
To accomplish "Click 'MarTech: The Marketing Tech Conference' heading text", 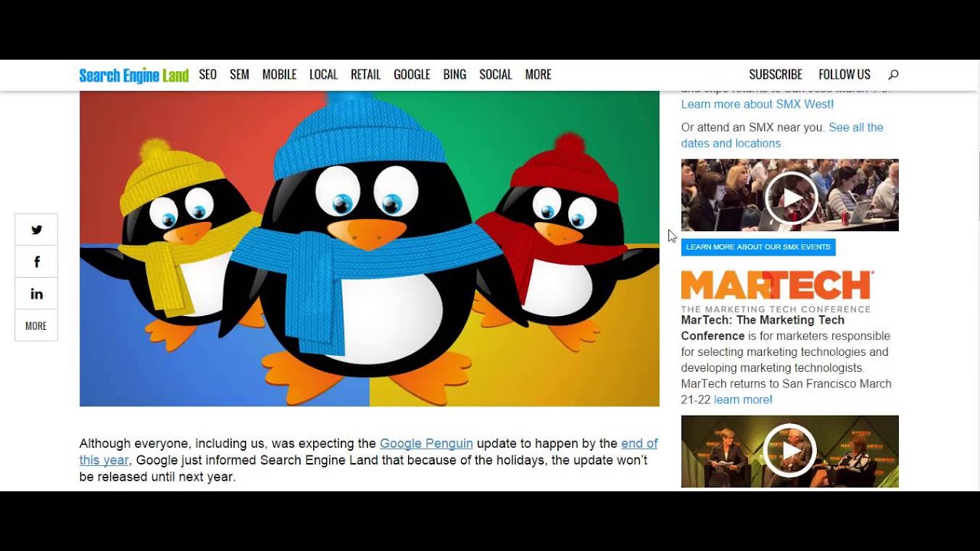I will click(x=763, y=328).
